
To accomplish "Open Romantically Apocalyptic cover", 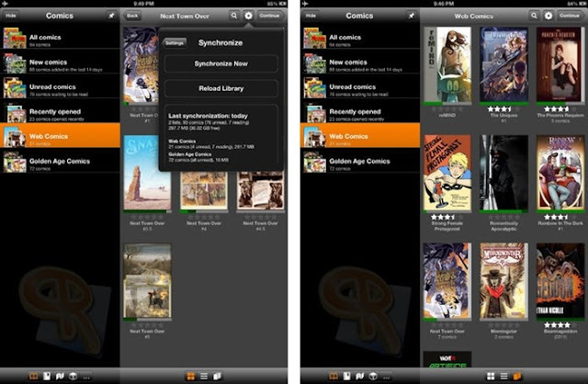I will 503,173.
